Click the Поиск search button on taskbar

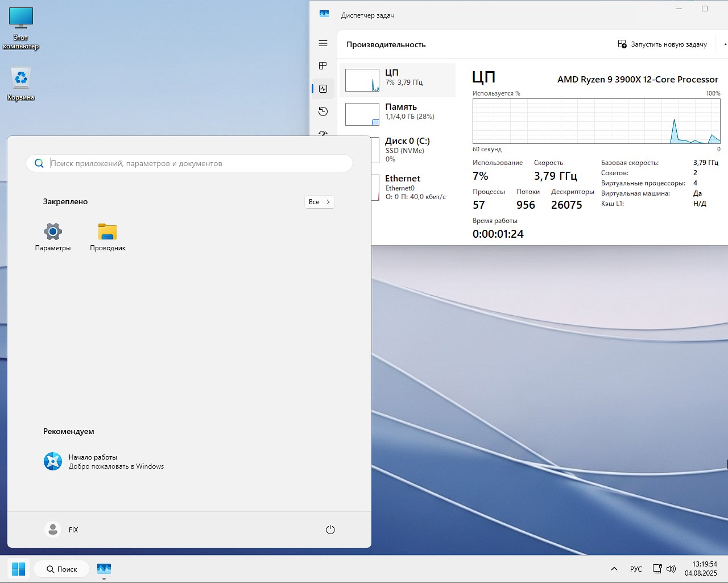[61, 569]
